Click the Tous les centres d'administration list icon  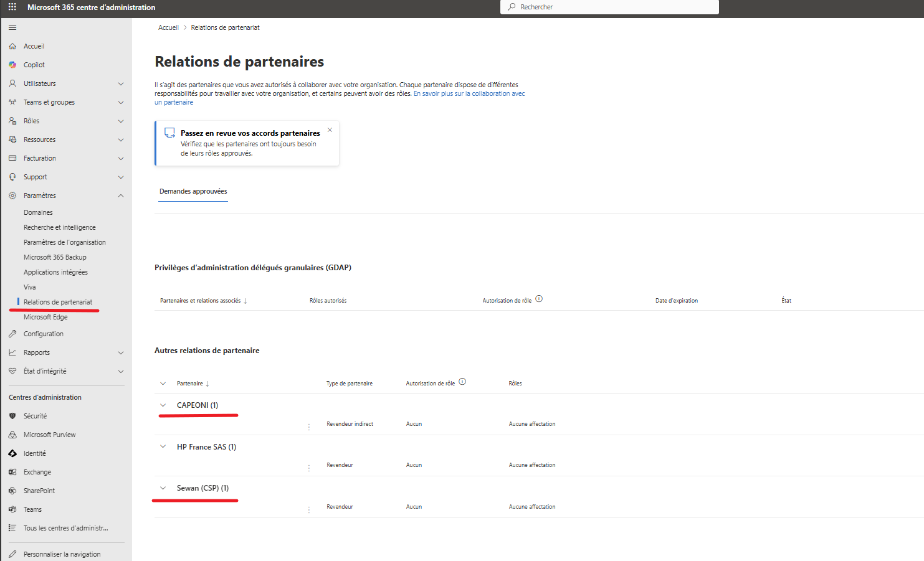coord(12,528)
